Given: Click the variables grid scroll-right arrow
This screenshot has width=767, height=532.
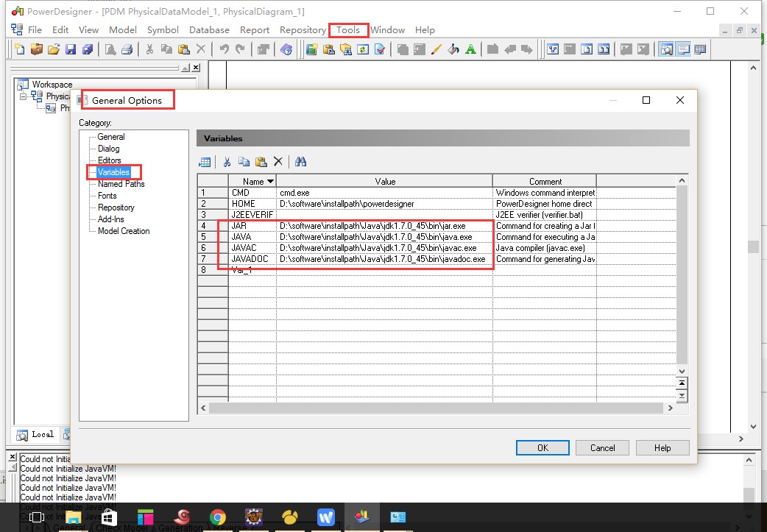Looking at the screenshot, I should pyautogui.click(x=670, y=408).
